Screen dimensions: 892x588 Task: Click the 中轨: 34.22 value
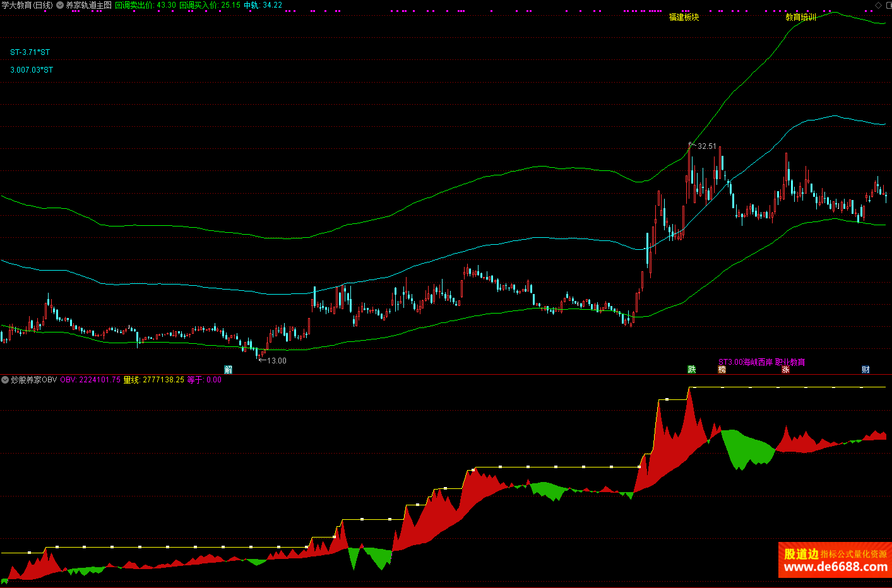click(x=263, y=5)
